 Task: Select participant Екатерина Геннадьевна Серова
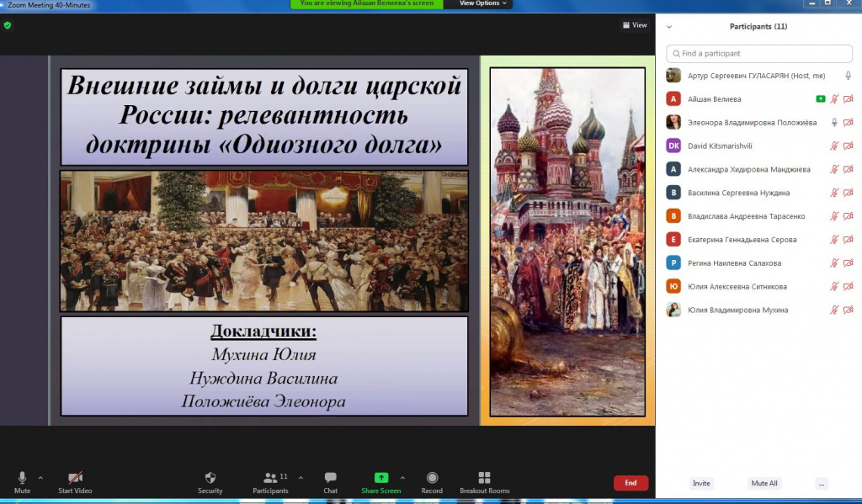(742, 240)
